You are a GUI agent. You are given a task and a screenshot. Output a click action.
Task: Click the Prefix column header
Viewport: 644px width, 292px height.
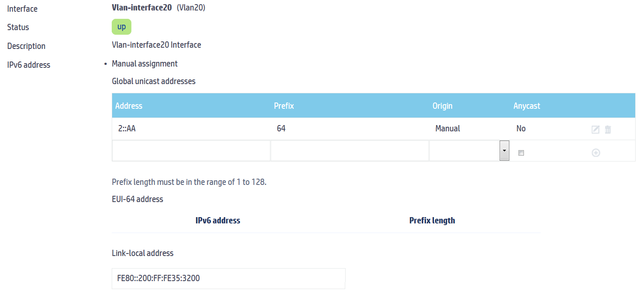(284, 106)
